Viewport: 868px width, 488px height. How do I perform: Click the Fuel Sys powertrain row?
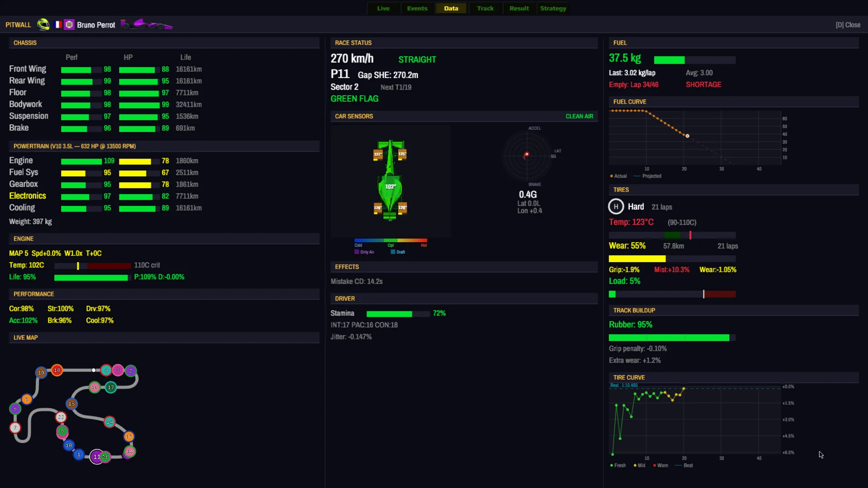[104, 173]
